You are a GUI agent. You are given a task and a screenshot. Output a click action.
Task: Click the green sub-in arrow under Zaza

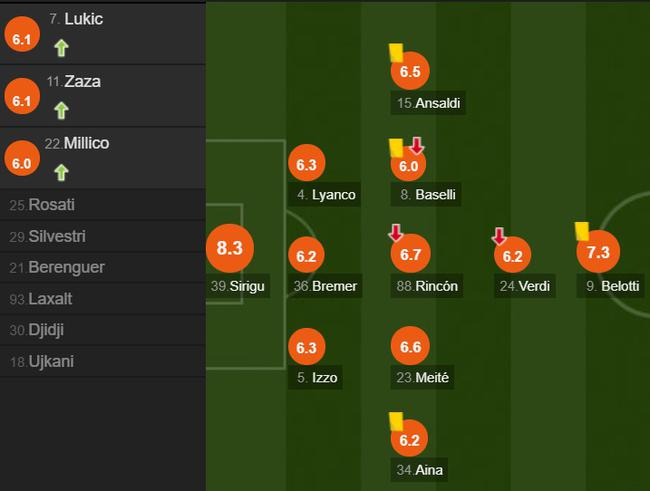pos(61,109)
